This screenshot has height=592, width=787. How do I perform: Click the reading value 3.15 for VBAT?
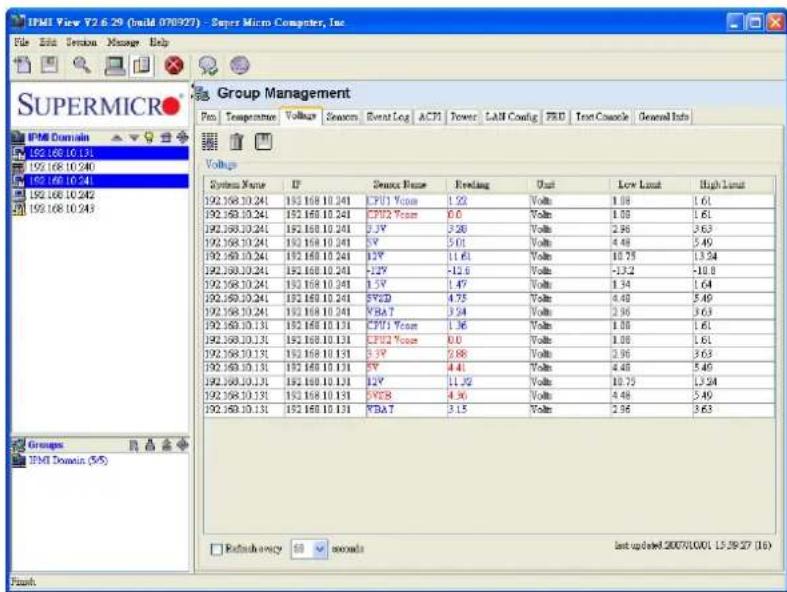tap(458, 410)
